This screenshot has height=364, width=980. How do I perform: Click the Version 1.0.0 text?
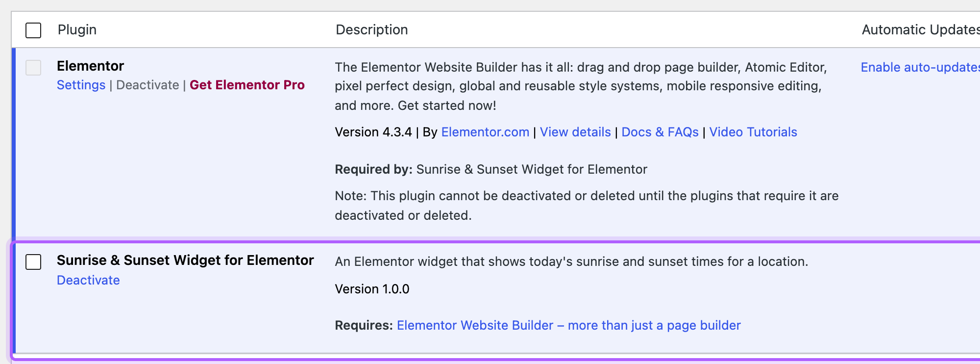372,289
